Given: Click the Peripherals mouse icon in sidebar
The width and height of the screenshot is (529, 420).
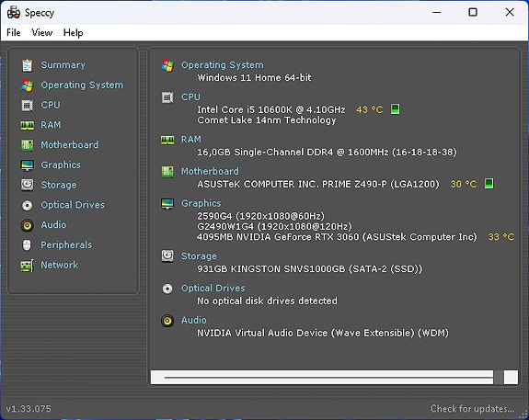Looking at the screenshot, I should tap(27, 245).
